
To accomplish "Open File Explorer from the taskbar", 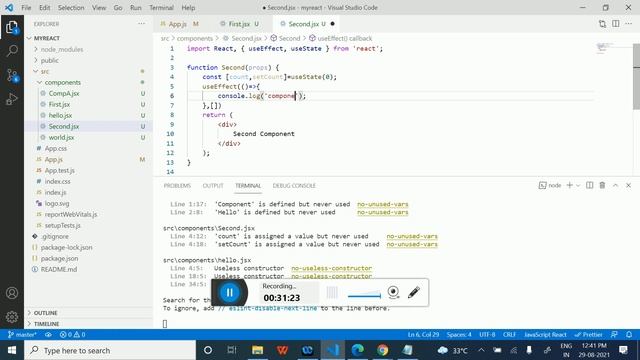I will click(x=258, y=350).
